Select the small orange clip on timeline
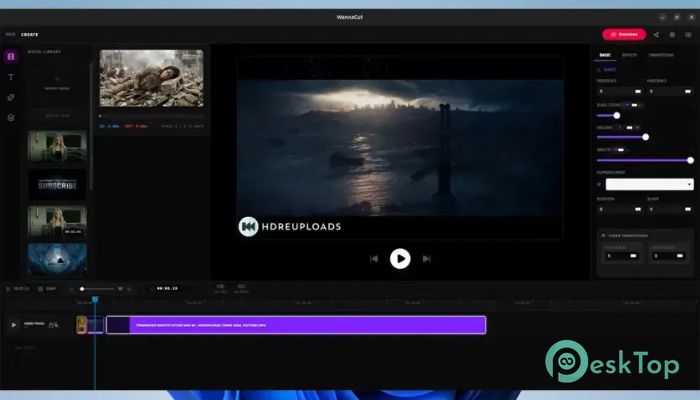The image size is (700, 400). pos(81,325)
